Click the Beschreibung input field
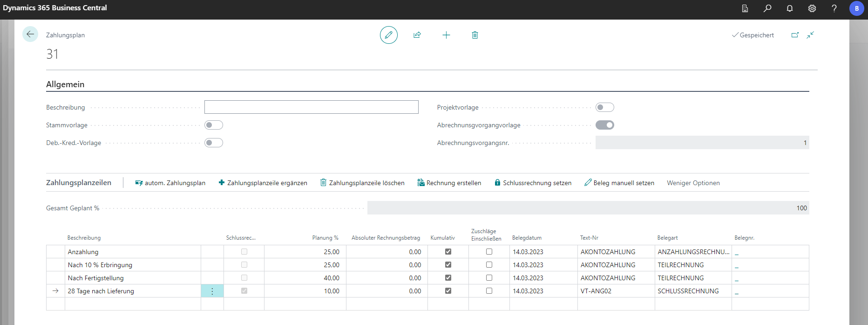This screenshot has height=325, width=868. (311, 107)
